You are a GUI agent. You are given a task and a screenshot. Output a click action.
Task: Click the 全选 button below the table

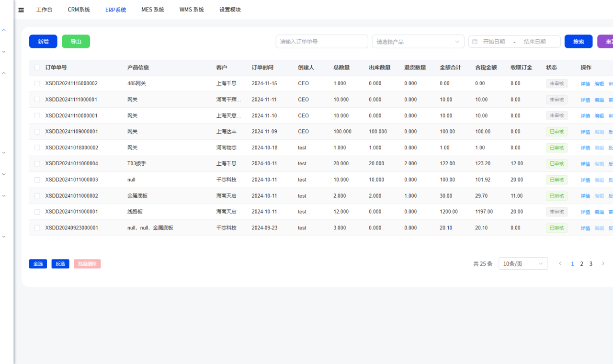pyautogui.click(x=38, y=264)
